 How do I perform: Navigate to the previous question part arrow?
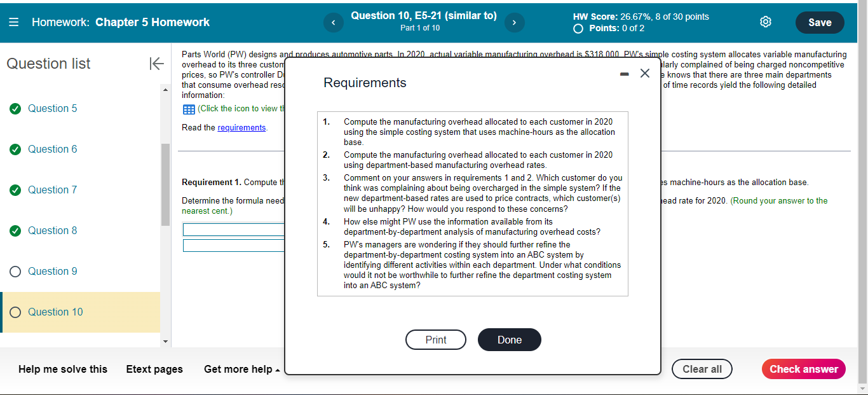333,22
